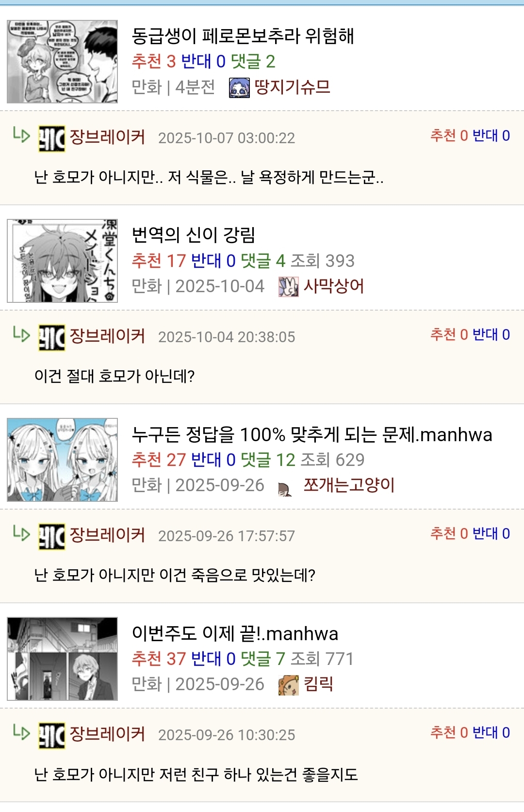
Task: Click 사막상어 user avatar icon
Action: point(288,287)
